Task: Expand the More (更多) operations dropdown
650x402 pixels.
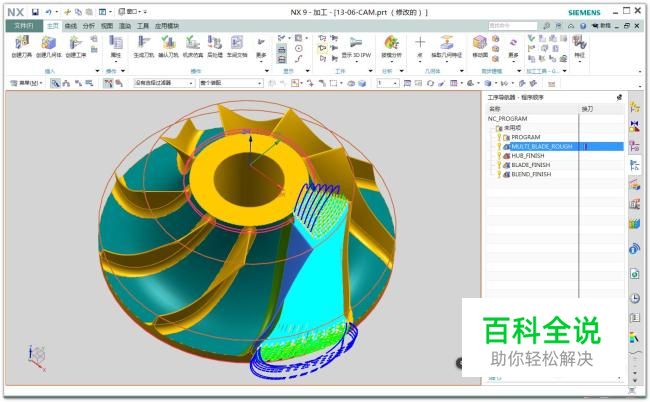Action: [261, 50]
